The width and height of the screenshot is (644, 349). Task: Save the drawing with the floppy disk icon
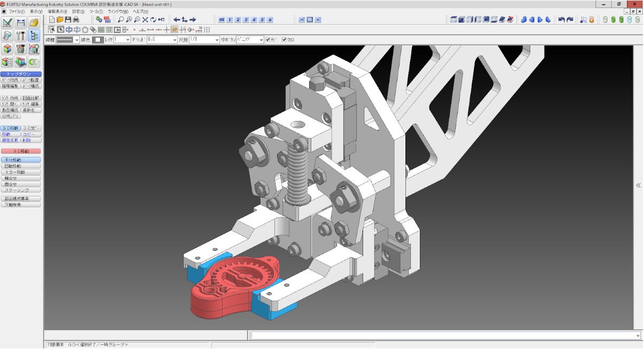click(68, 20)
